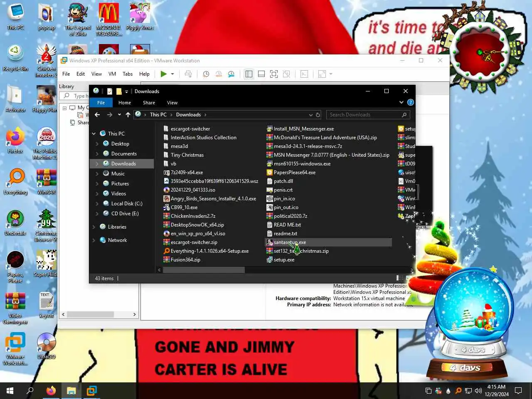
Task: Click the VMware Library horizontal scrollbar right arrow
Action: pos(134,315)
